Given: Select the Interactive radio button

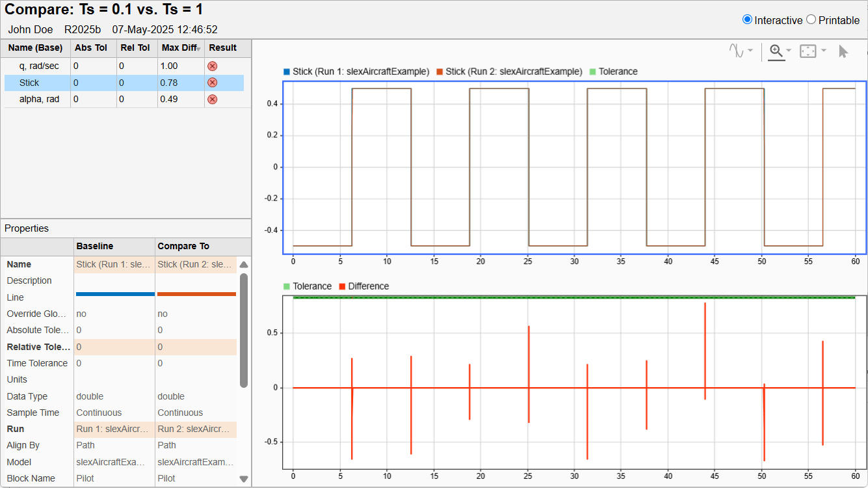Looking at the screenshot, I should click(747, 20).
